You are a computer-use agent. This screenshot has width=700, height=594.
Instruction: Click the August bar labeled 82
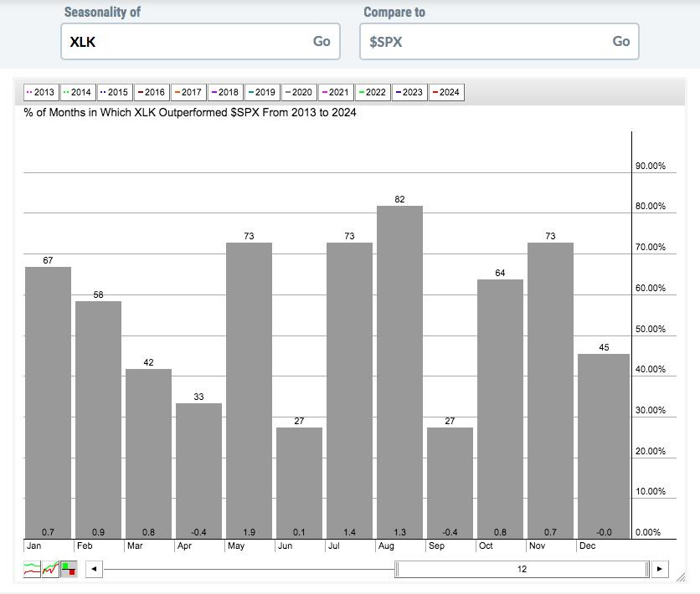(399, 372)
